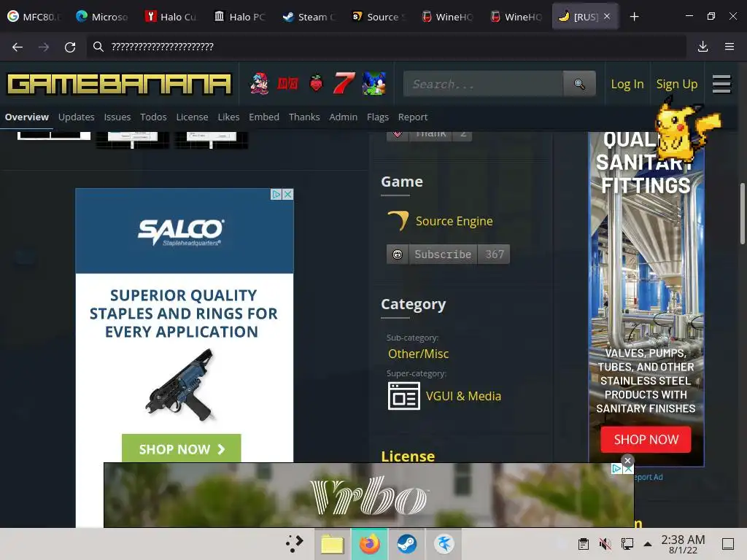Open the Other/Misc sub-category link

[x=418, y=354]
